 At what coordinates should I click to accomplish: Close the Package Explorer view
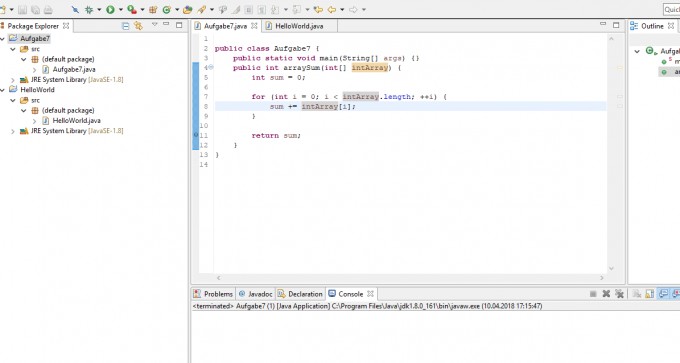(x=66, y=26)
